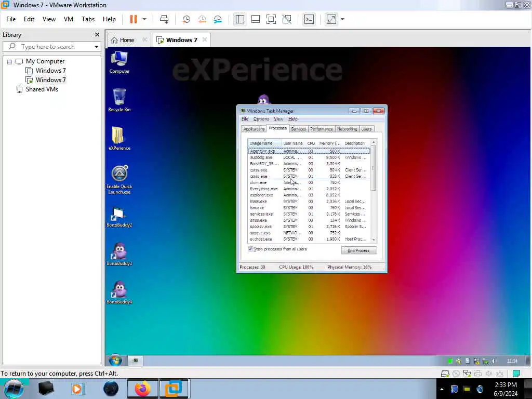Select Enable Quick Launch.exe desktop icon
This screenshot has width=532, height=399.
tap(119, 180)
